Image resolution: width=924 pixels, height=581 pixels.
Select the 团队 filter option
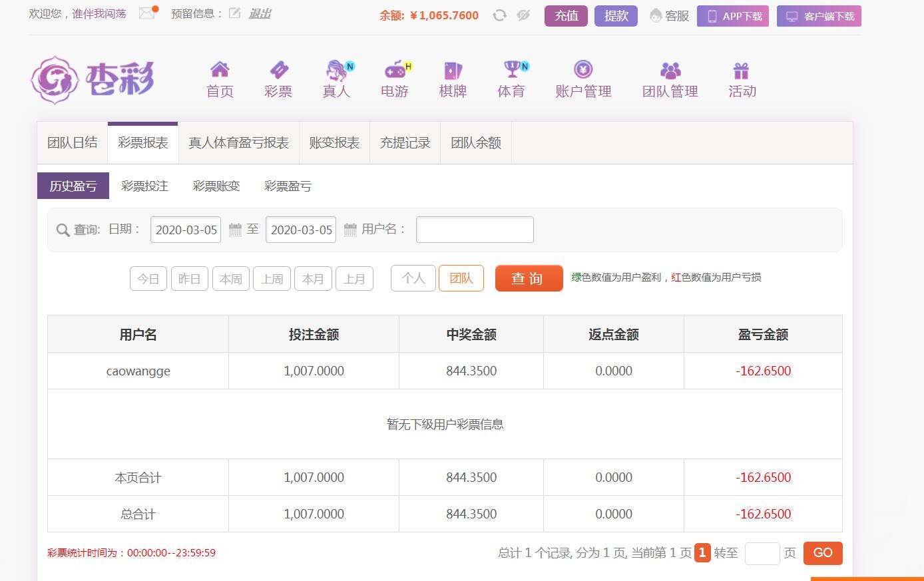[461, 278]
